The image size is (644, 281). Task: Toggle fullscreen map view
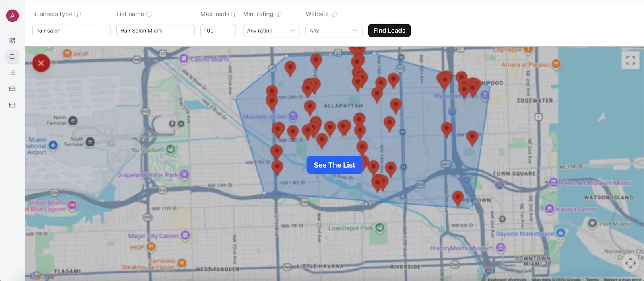coord(630,61)
